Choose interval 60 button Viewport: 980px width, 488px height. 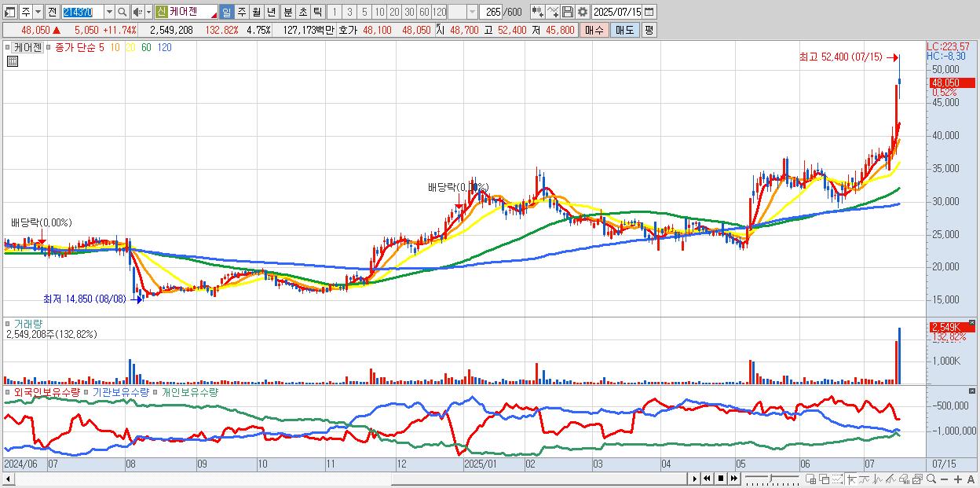[424, 12]
